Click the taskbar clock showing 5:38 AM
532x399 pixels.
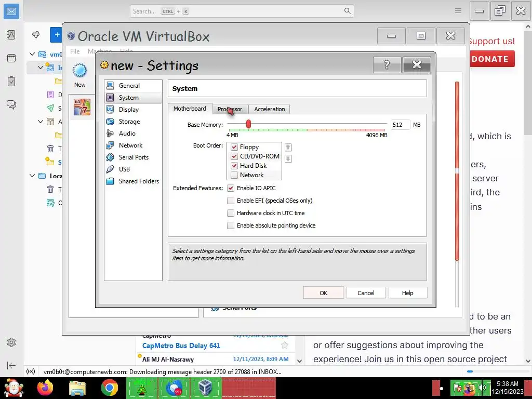(x=508, y=388)
